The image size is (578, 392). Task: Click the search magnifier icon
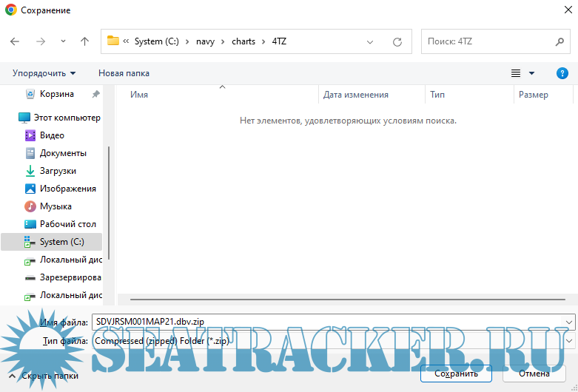coord(559,42)
